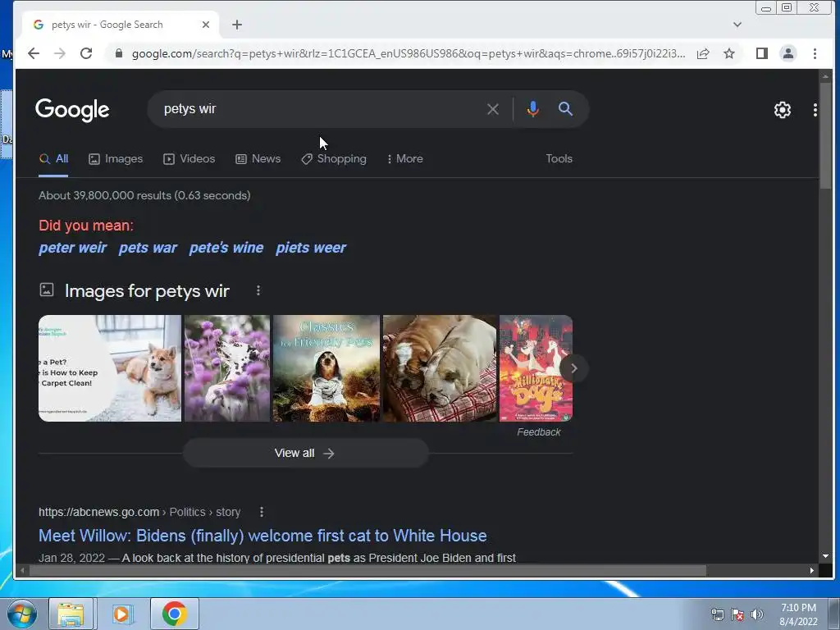The width and height of the screenshot is (840, 630).
Task: Click the vertical scrollbar thumb
Action: 825,135
